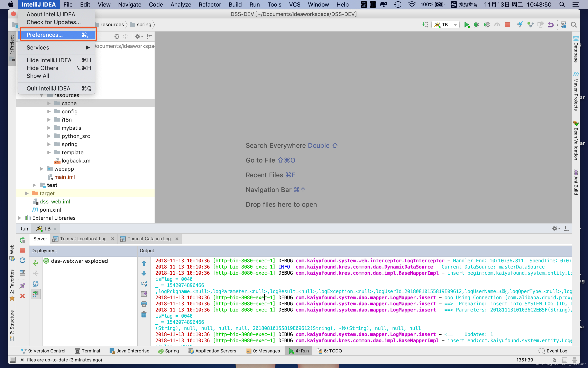Toggle Scroll to End icon in Output
The width and height of the screenshot is (588, 368).
[144, 294]
